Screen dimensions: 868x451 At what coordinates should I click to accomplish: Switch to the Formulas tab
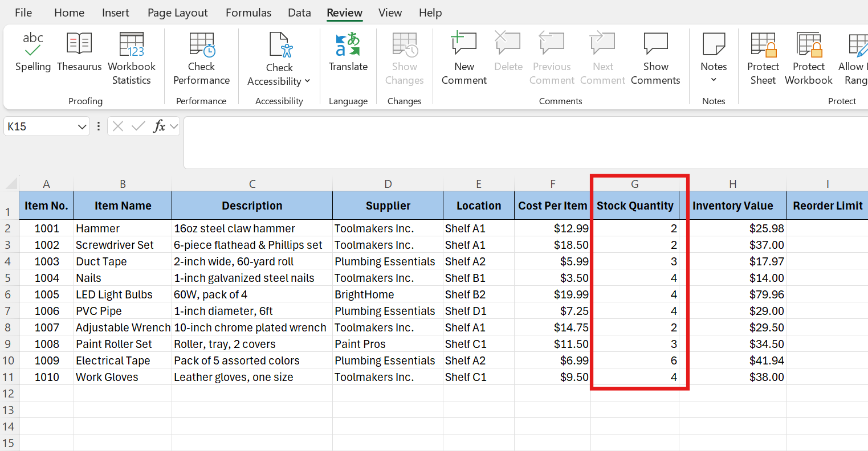pos(248,13)
